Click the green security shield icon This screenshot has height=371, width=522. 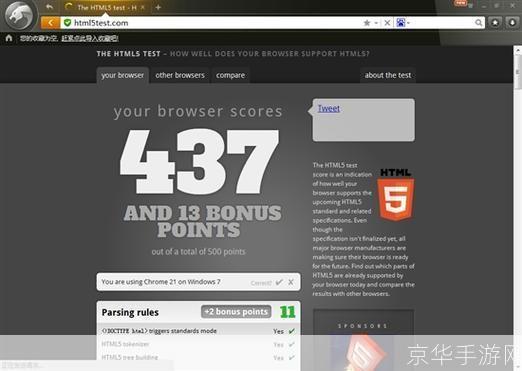coord(67,23)
